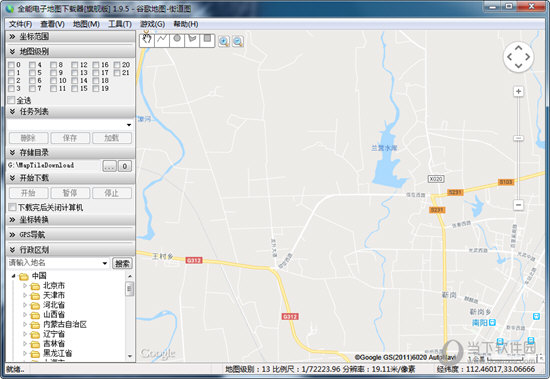This screenshot has height=379, width=550.
Task: Select the hand pan tool
Action: pyautogui.click(x=147, y=40)
